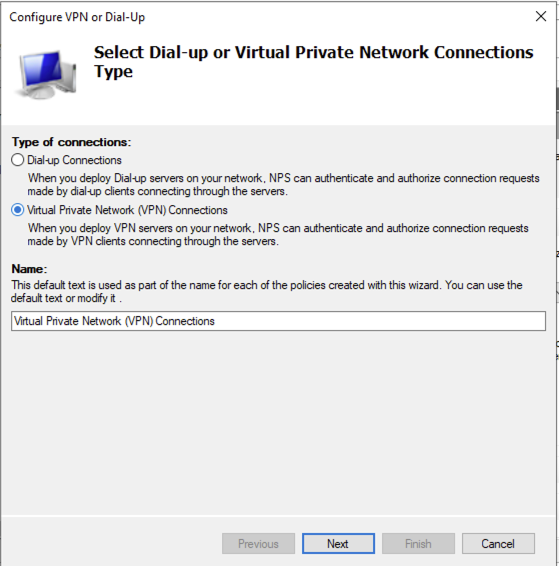Select the Dial-up Connections radio button
This screenshot has width=559, height=566.
[x=17, y=160]
